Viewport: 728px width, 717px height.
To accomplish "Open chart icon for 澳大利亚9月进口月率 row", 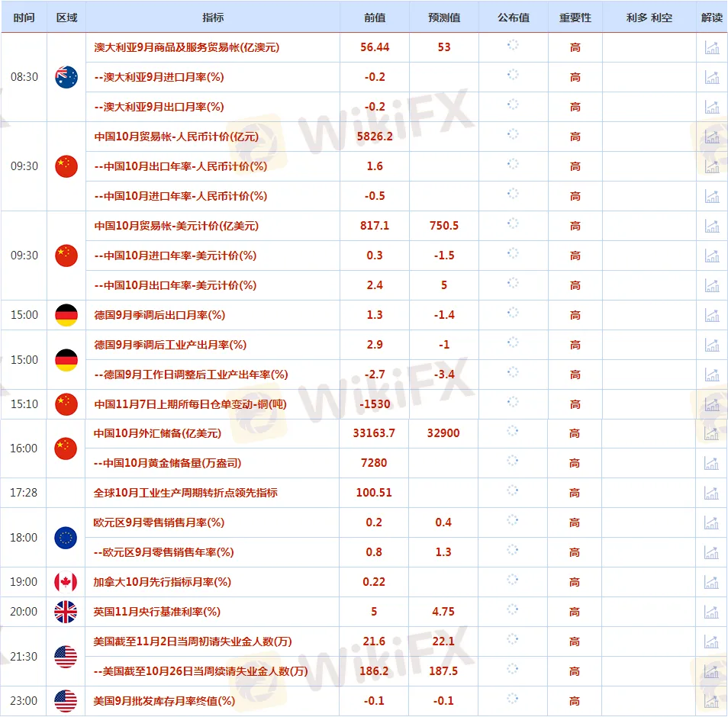I will [712, 77].
